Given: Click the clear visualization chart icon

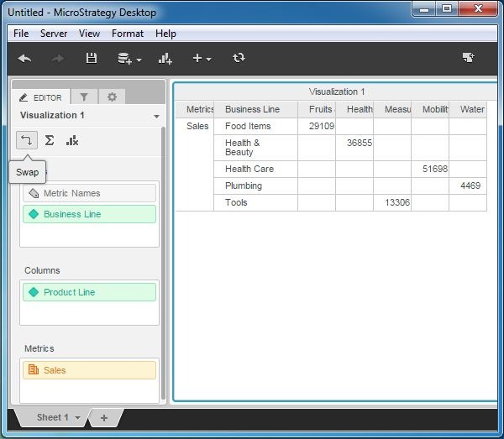Looking at the screenshot, I should point(72,140).
